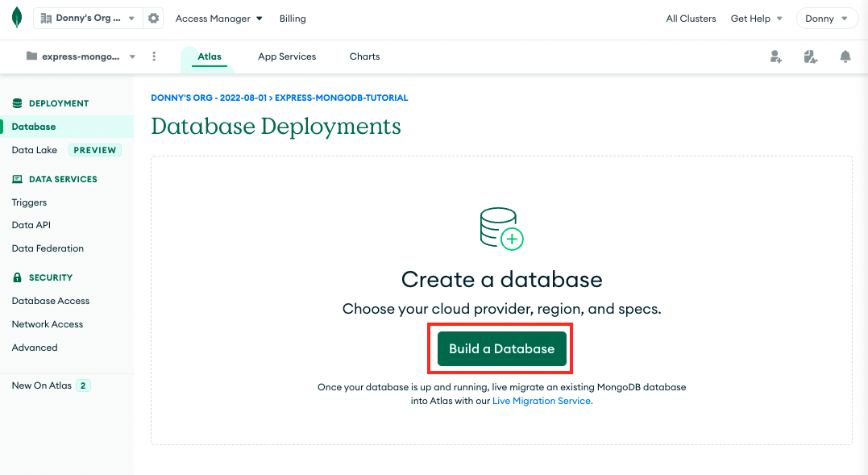Viewport: 868px width, 475px height.
Task: Go to All Clusters
Action: pyautogui.click(x=691, y=19)
